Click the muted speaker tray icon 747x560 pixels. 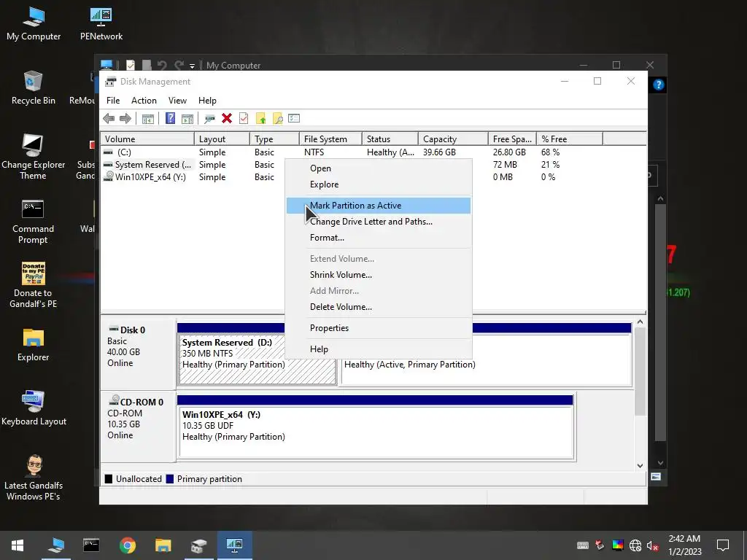[652, 545]
